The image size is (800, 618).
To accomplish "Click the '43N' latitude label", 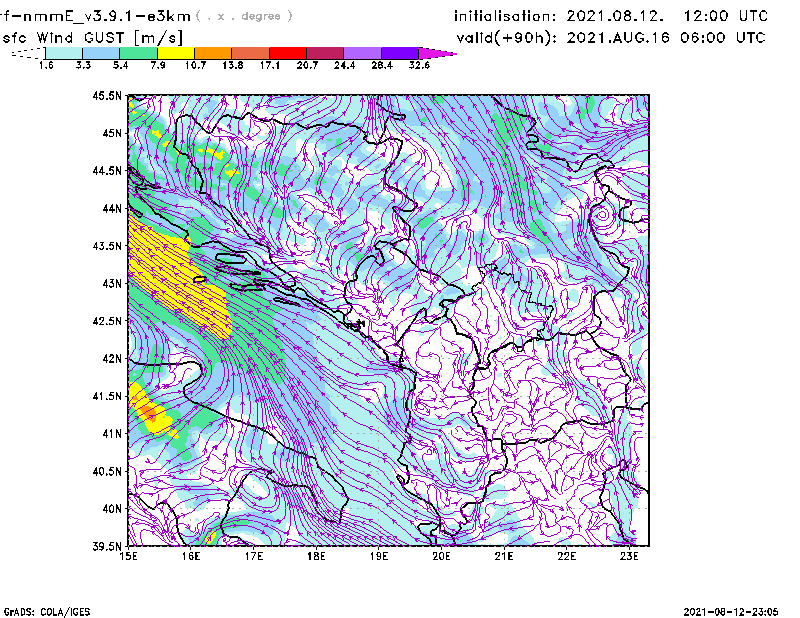I will [112, 284].
